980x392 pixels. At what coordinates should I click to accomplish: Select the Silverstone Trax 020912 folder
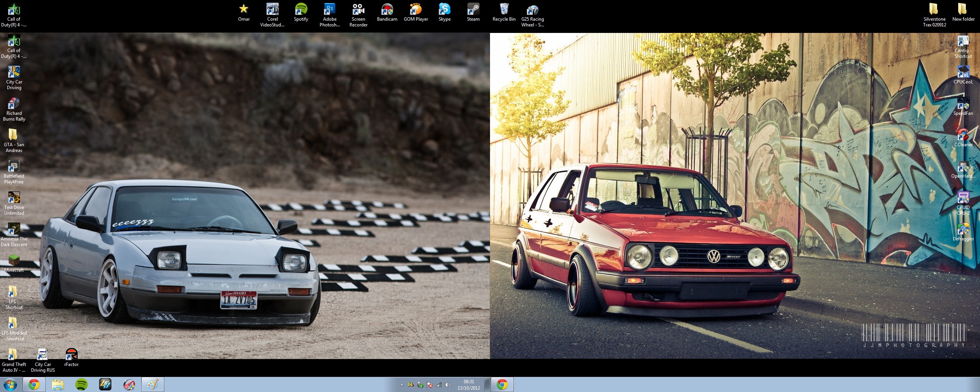coord(934,15)
